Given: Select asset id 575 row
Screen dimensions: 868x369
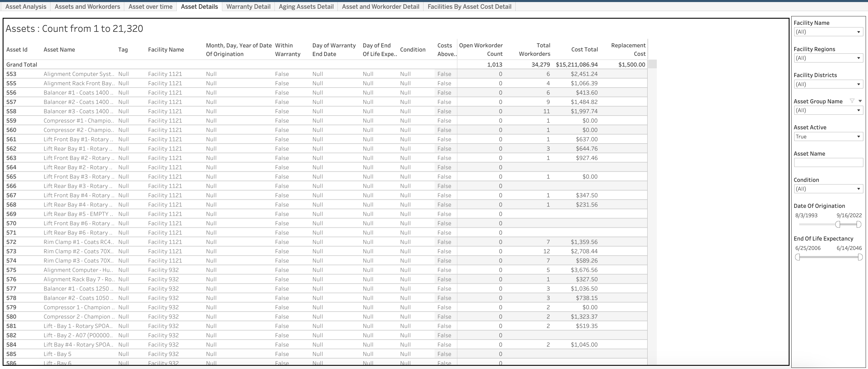Looking at the screenshot, I should point(11,270).
